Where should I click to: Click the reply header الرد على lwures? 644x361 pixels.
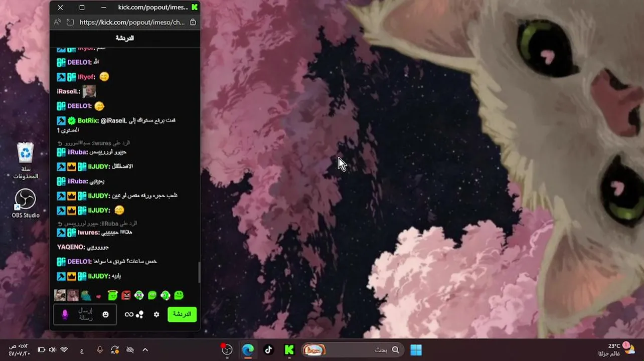click(x=98, y=143)
